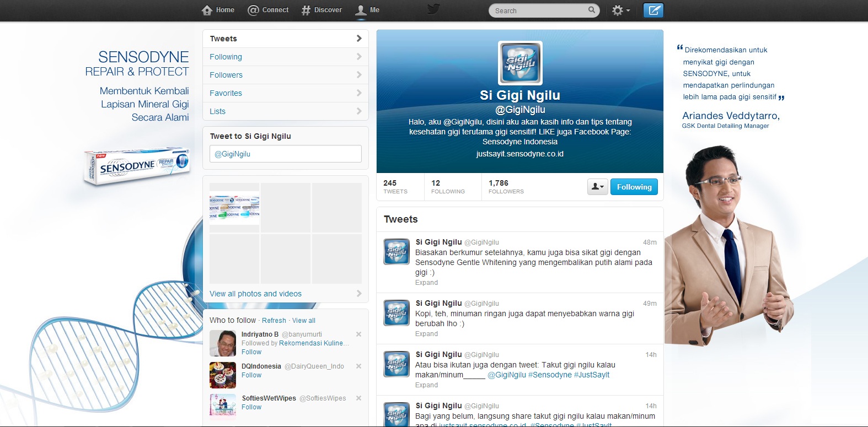
Task: Select Tweets in the sidebar list
Action: click(286, 39)
